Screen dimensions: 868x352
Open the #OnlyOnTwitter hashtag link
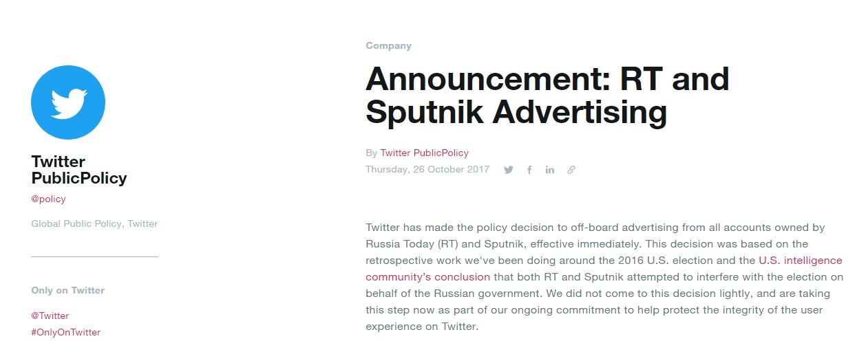click(x=65, y=332)
